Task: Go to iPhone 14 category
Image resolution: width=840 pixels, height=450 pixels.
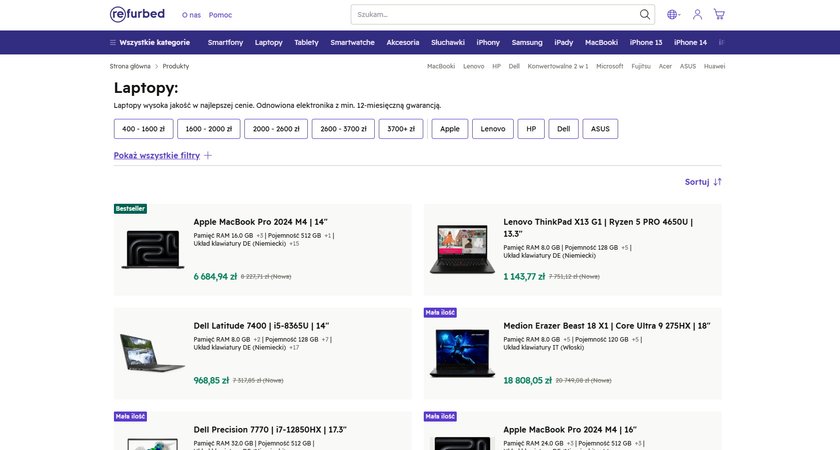Action: [x=690, y=42]
